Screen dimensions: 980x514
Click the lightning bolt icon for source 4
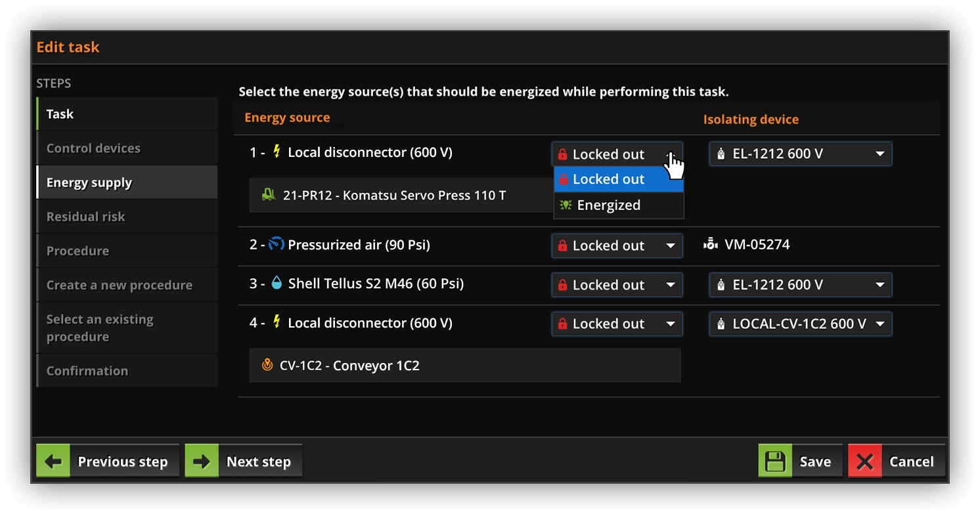point(277,322)
